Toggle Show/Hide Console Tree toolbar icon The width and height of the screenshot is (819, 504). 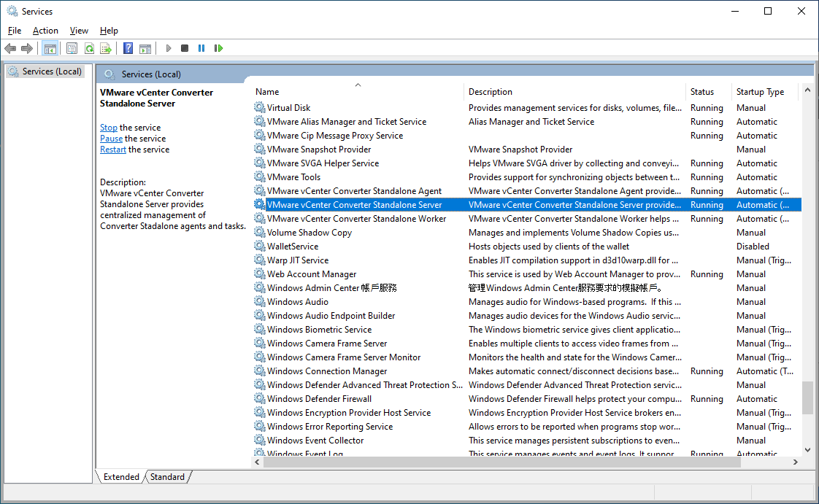click(x=50, y=49)
